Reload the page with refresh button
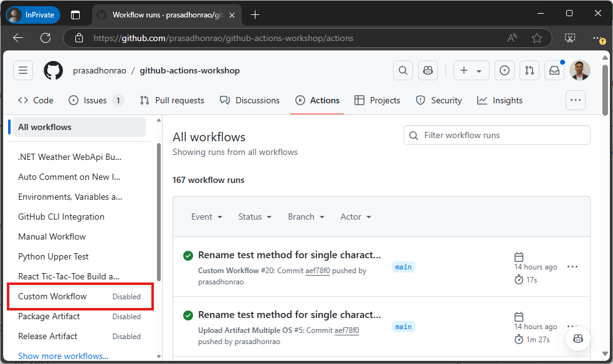The width and height of the screenshot is (613, 364). click(45, 38)
